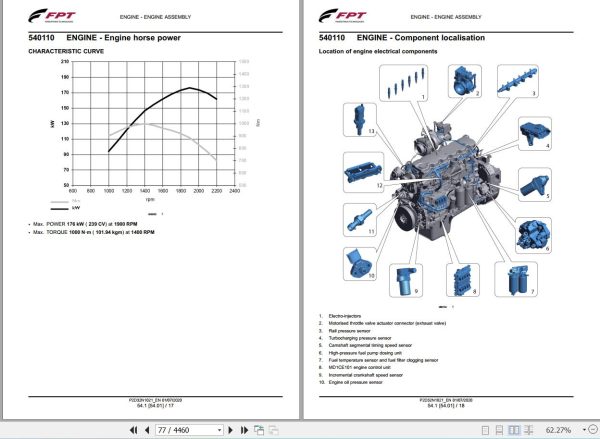Screen dimensions: 600x439
Task: Enable single page scrolling view
Action: click(499, 430)
